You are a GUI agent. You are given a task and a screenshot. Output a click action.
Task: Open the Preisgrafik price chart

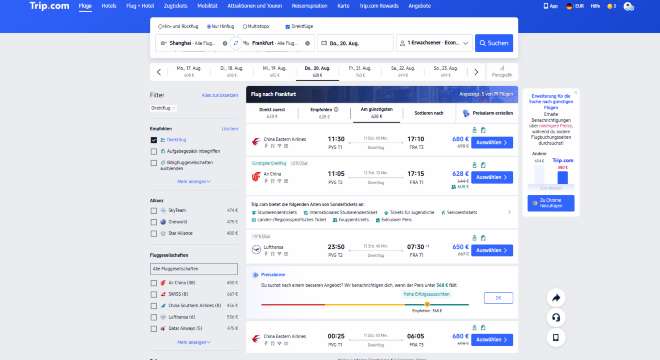tap(501, 72)
